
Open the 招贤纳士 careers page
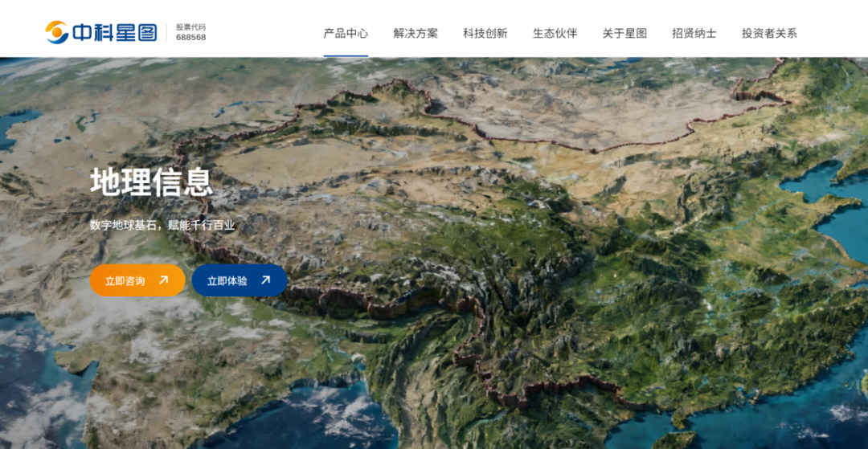(694, 33)
